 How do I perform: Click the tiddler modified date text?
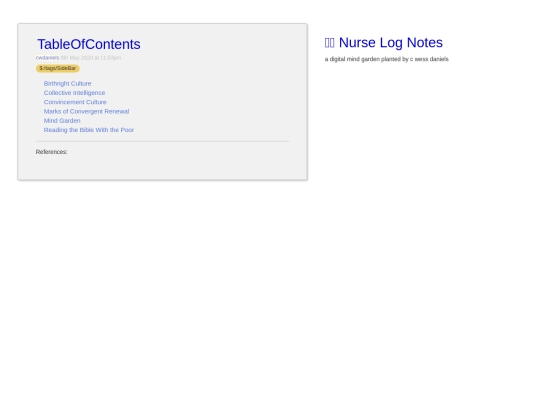(x=91, y=58)
